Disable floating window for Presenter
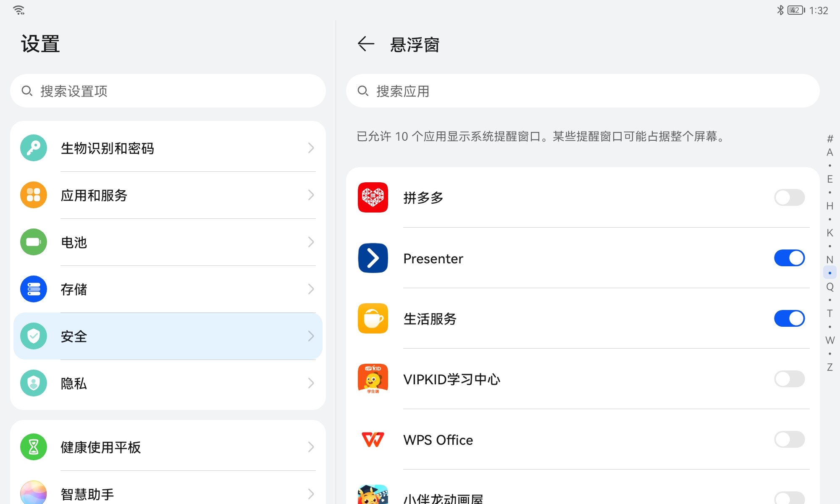The width and height of the screenshot is (840, 504). pos(790,258)
